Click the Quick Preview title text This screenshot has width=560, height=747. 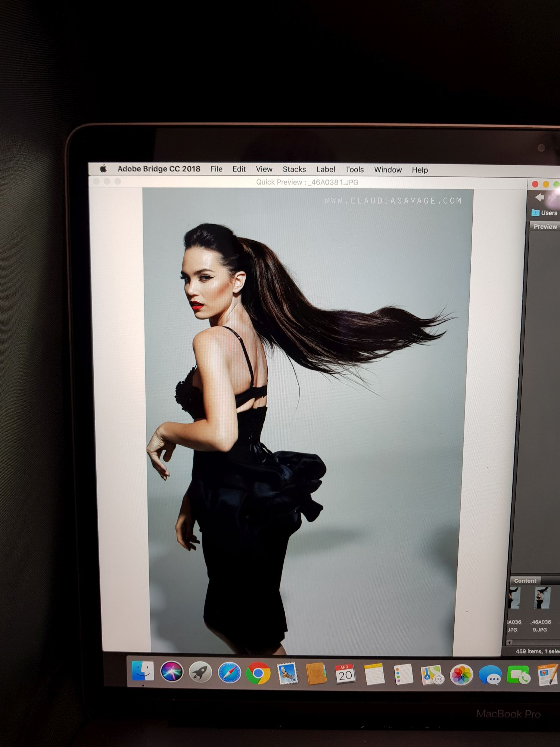coord(307,182)
